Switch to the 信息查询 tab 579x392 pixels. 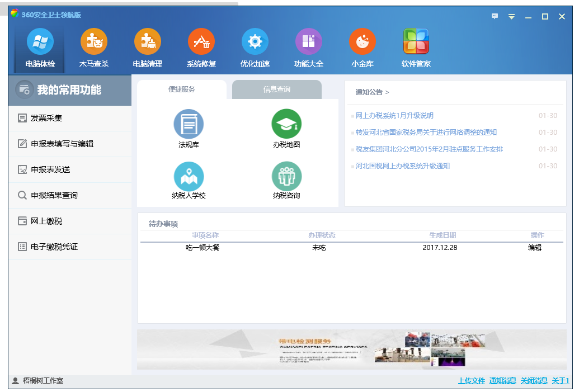[x=276, y=89]
